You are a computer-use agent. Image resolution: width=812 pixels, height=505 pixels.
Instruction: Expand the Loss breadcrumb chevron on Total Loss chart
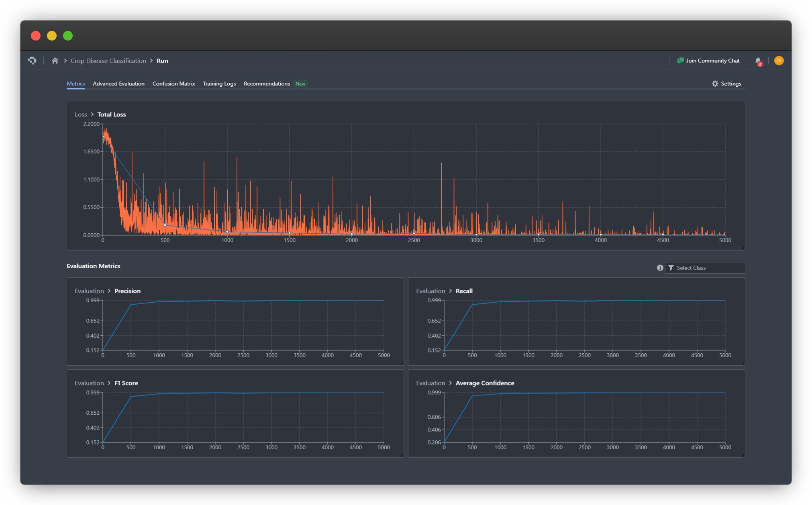pos(92,114)
